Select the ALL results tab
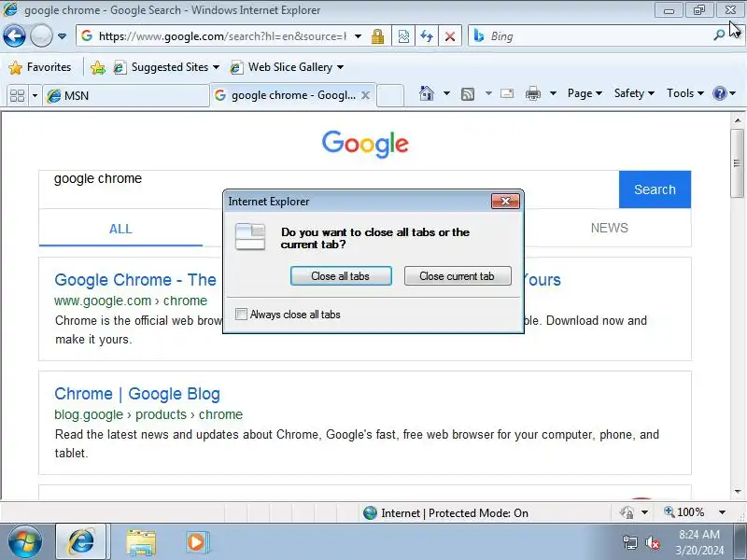The width and height of the screenshot is (747, 560). [120, 229]
